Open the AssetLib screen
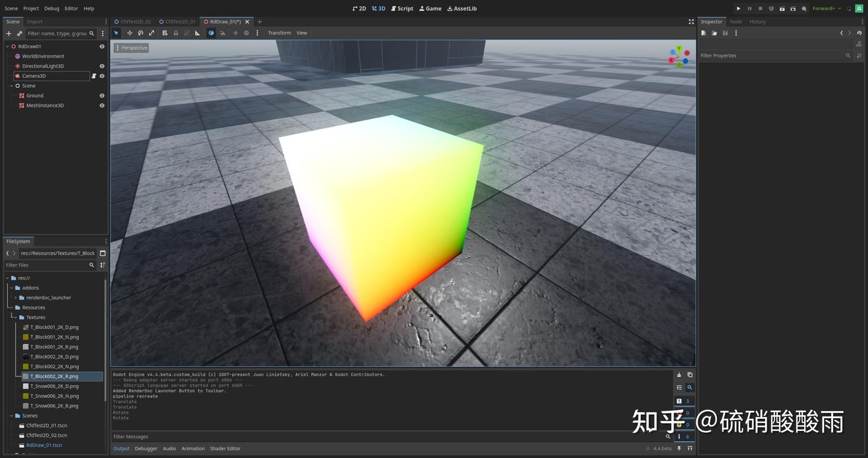868x458 pixels. pyautogui.click(x=462, y=8)
